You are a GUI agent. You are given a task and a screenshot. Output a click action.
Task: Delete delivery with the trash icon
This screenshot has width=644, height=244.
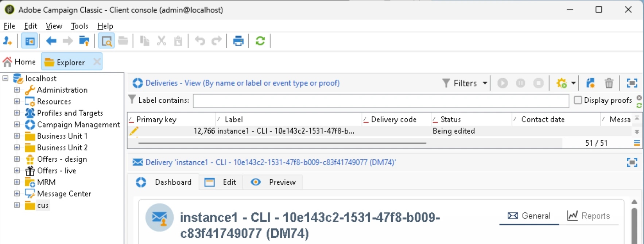tap(609, 83)
